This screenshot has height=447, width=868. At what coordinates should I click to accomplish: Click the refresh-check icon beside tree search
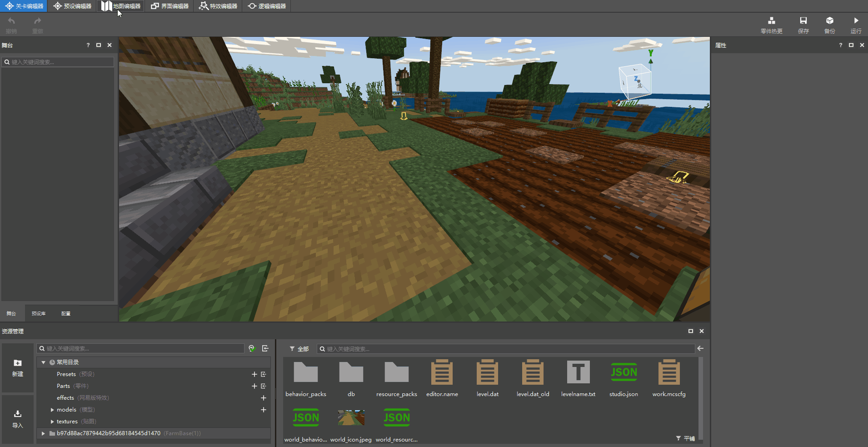252,348
